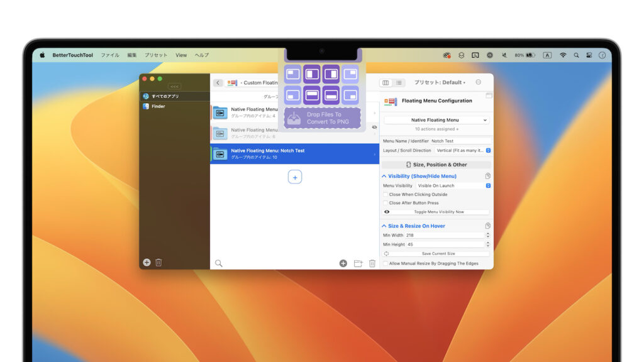
Task: Click the back chevron next to Custom Floating
Action: tap(218, 82)
